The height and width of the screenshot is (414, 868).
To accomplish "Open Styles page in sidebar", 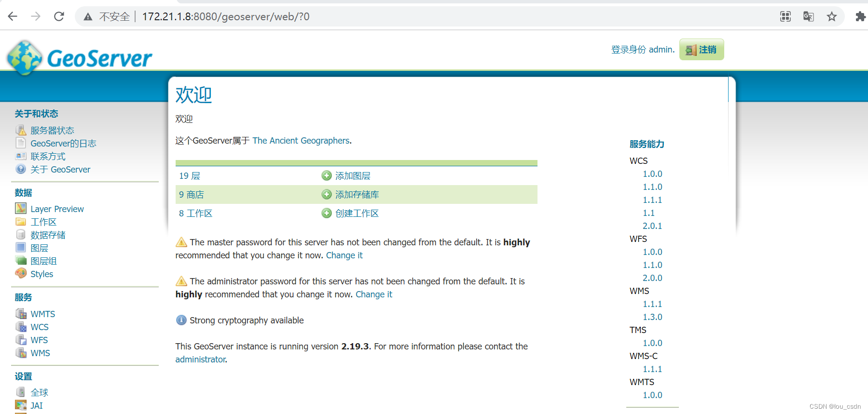I will 41,274.
